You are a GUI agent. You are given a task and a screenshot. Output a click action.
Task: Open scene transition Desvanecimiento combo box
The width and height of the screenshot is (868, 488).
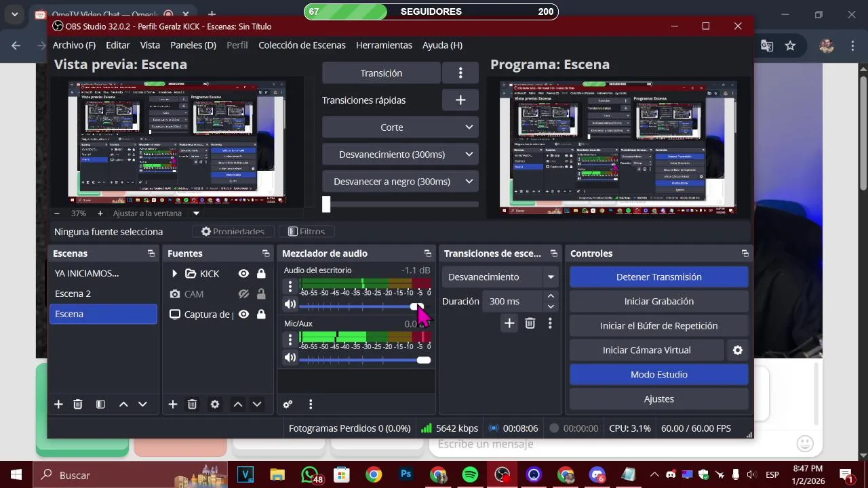pyautogui.click(x=500, y=277)
